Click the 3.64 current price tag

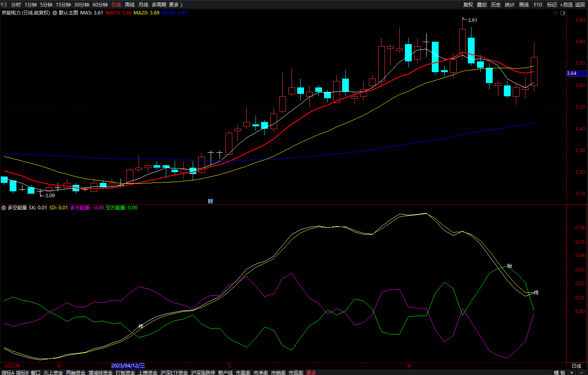tap(577, 73)
